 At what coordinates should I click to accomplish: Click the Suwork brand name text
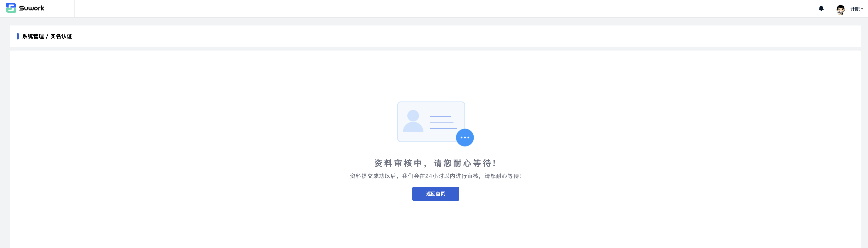tap(32, 8)
